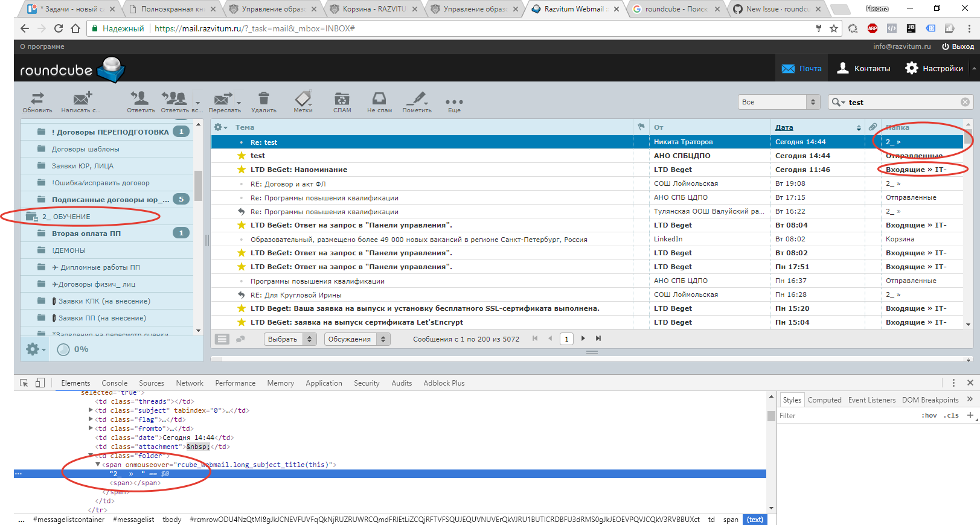Switch to Контакты section
The height and width of the screenshot is (525, 980).
click(863, 68)
